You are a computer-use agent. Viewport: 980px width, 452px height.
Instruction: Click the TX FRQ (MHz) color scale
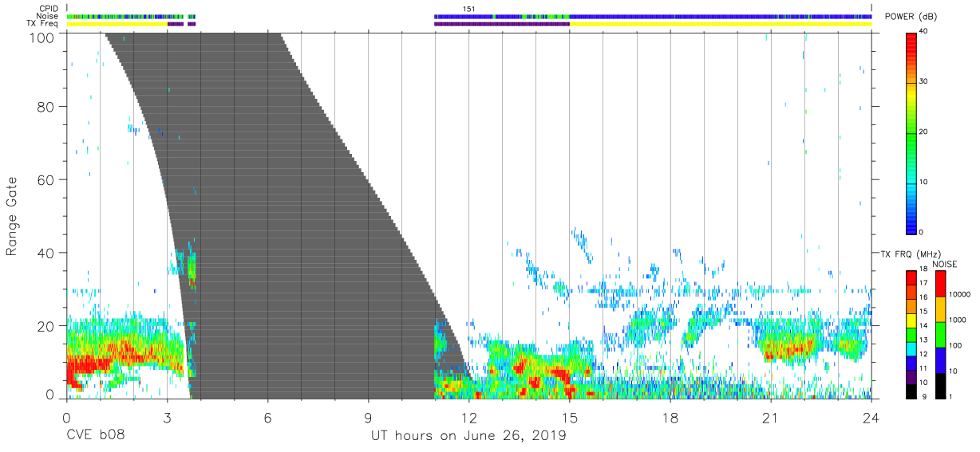[911, 334]
